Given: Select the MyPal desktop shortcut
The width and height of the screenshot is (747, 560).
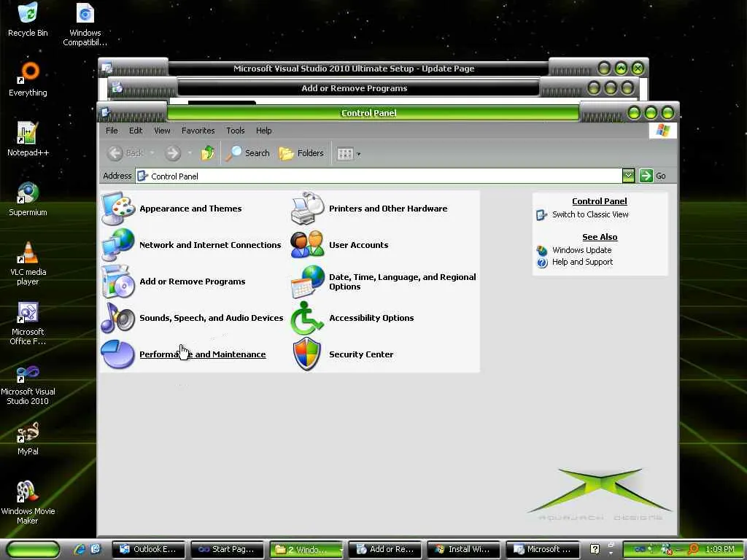Looking at the screenshot, I should (x=28, y=438).
